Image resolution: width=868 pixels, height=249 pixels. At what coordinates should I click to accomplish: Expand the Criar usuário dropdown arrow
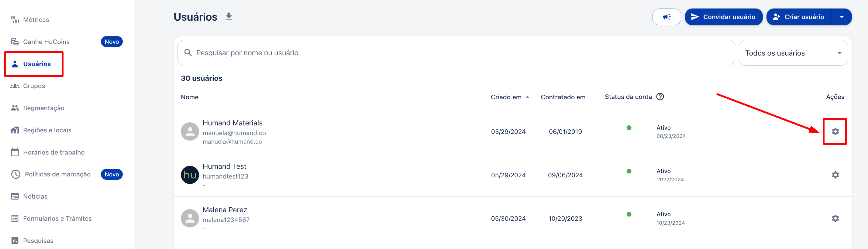click(x=841, y=17)
